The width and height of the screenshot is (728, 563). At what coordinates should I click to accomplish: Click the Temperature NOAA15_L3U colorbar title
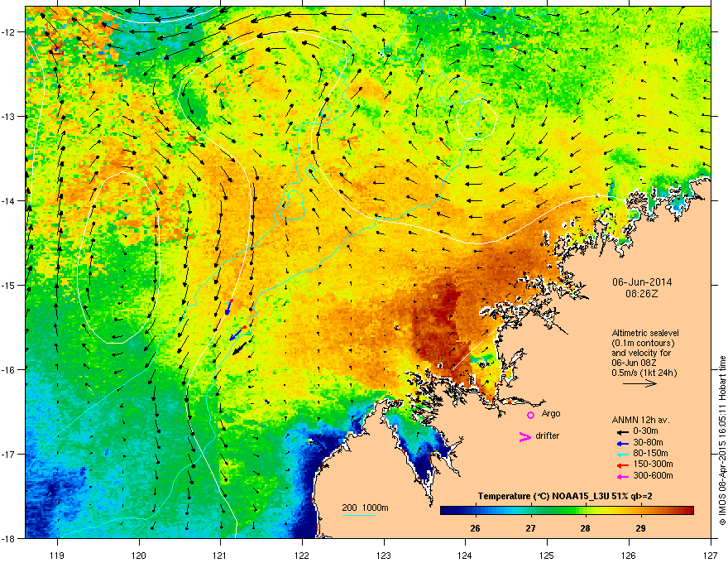[565, 496]
